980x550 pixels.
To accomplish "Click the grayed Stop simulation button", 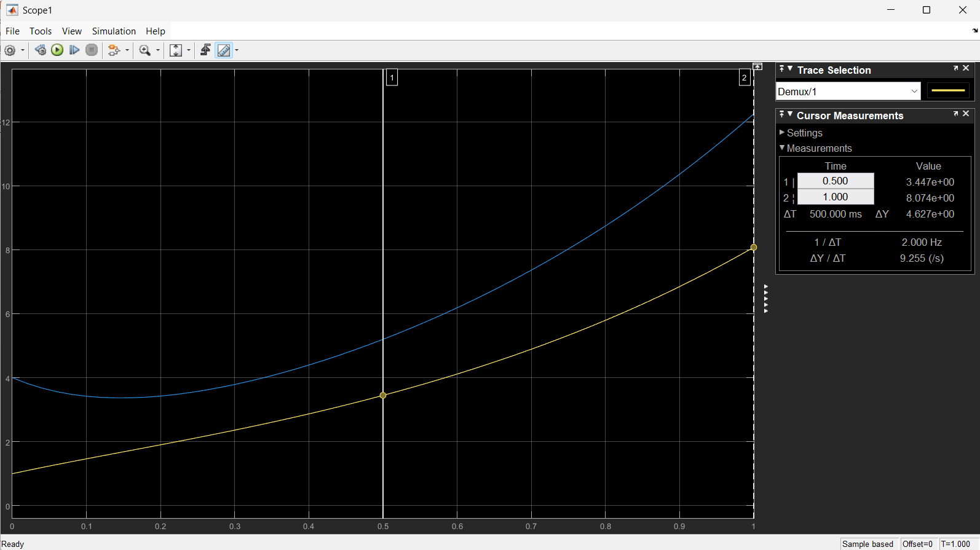I will coord(92,50).
